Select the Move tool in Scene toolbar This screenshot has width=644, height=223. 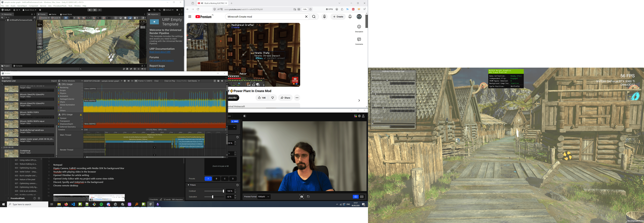(40, 32)
